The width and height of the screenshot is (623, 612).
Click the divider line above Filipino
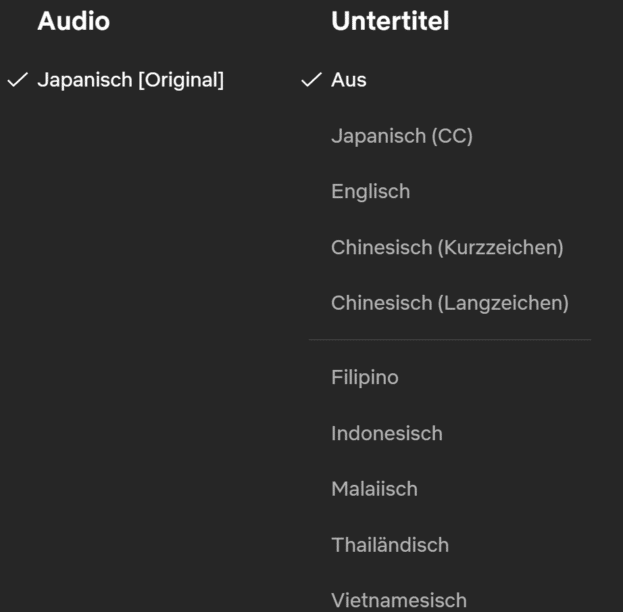pos(450,340)
